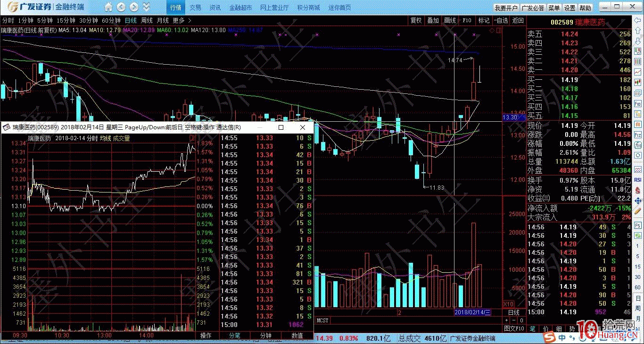Image resolution: width=644 pixels, height=344 pixels.
Task: Click the 画线 drawing tool
Action: [x=450, y=21]
